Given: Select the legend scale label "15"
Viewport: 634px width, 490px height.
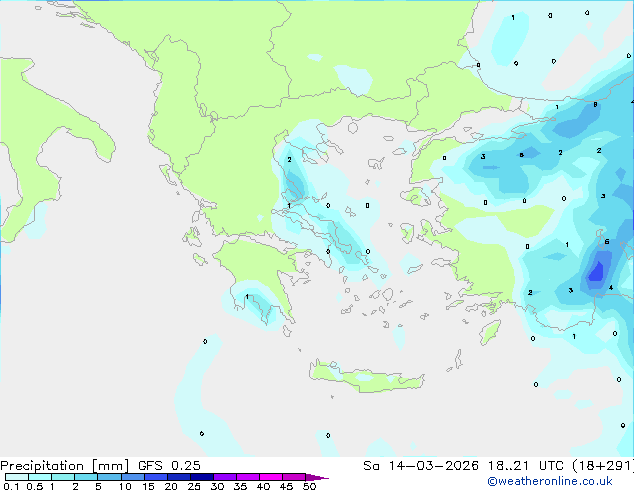Looking at the screenshot, I should click(x=148, y=486).
